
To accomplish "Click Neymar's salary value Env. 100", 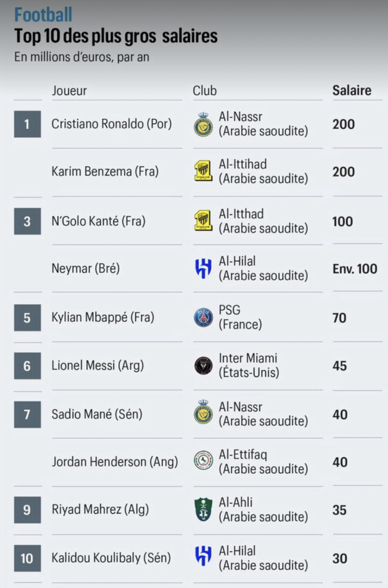I will pyautogui.click(x=355, y=269).
